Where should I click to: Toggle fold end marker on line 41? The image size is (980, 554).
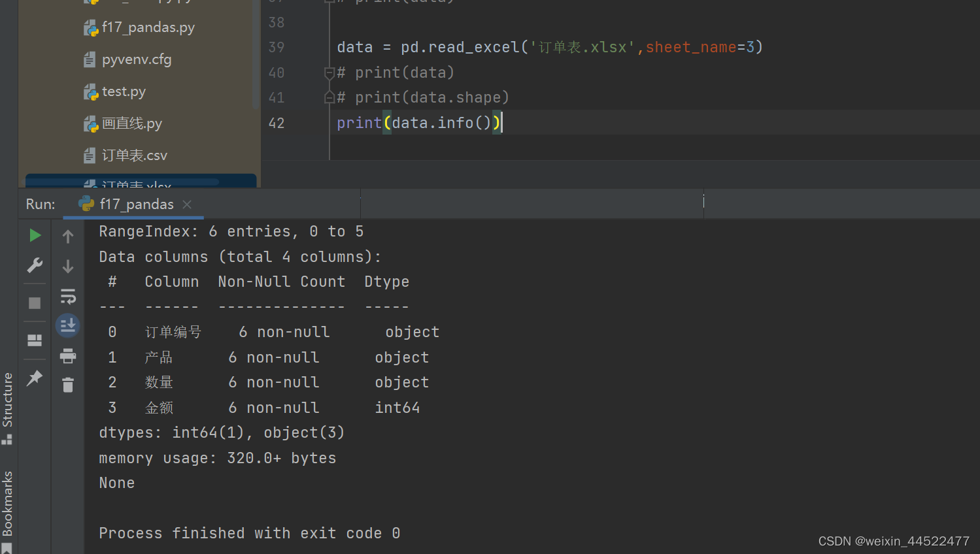pos(329,98)
